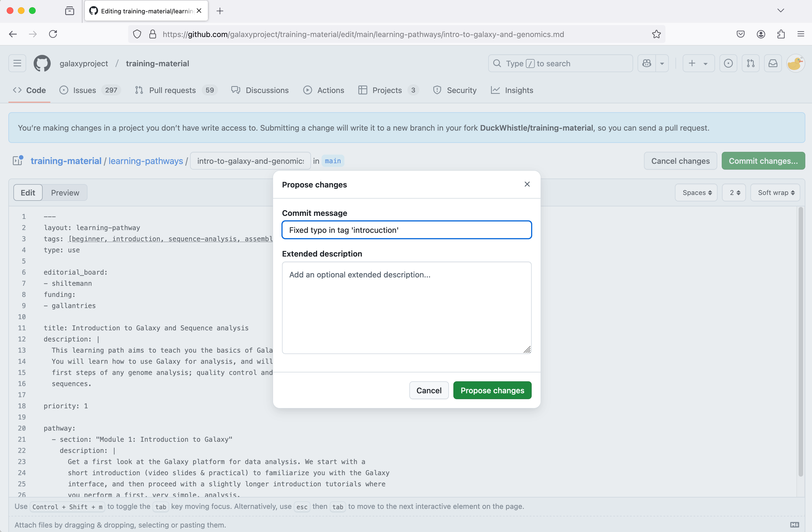Go back to the previous page

coord(13,34)
